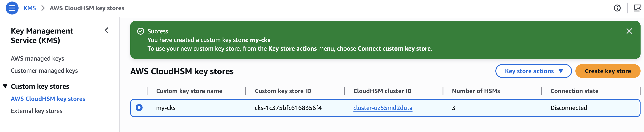Click the Connection state column header
Viewport: 644px width, 132px height.
574,91
